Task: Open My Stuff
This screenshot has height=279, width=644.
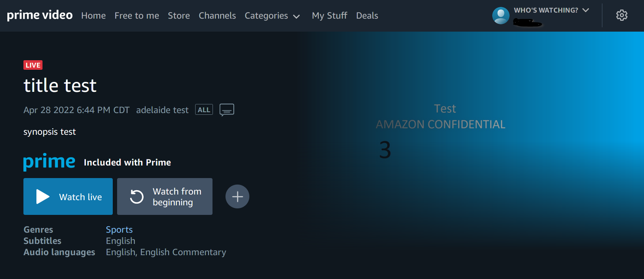Action: point(330,16)
